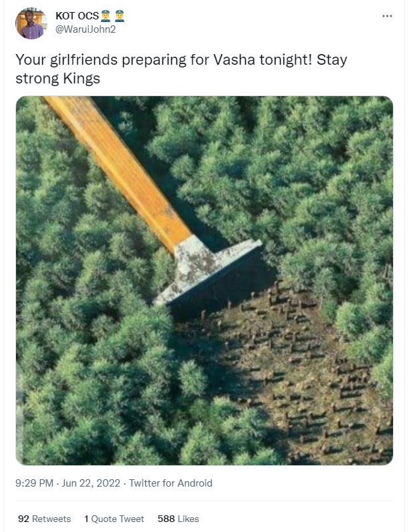Image resolution: width=409 pixels, height=532 pixels.
Task: Click the 9:29 PM timestamp
Action: (34, 483)
